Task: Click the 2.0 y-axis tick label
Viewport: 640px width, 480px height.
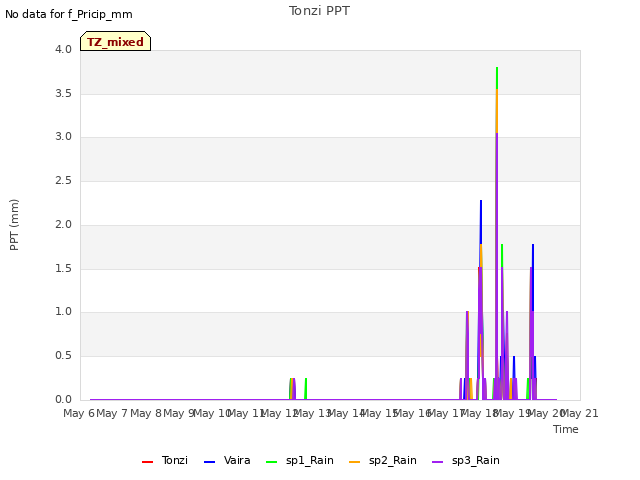Action: coord(63,224)
